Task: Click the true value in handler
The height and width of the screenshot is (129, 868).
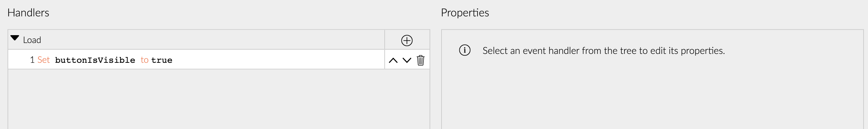Action: [x=162, y=60]
